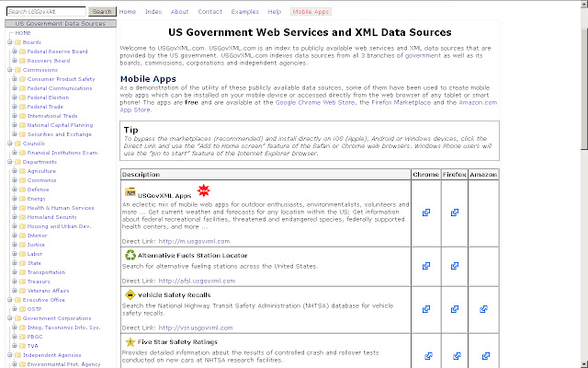Image resolution: width=588 pixels, height=368 pixels.
Task: Follow the Amazon.com App Store link
Action: tap(478, 102)
